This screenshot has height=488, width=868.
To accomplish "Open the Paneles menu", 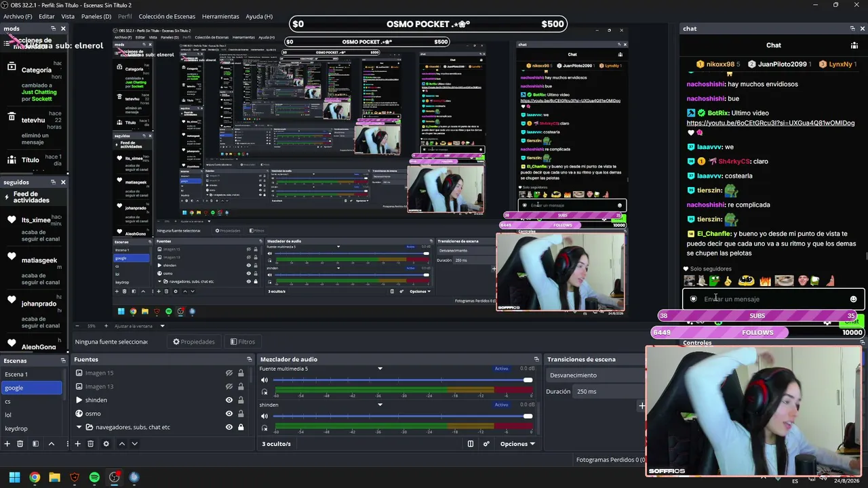I will pyautogui.click(x=96, y=16).
